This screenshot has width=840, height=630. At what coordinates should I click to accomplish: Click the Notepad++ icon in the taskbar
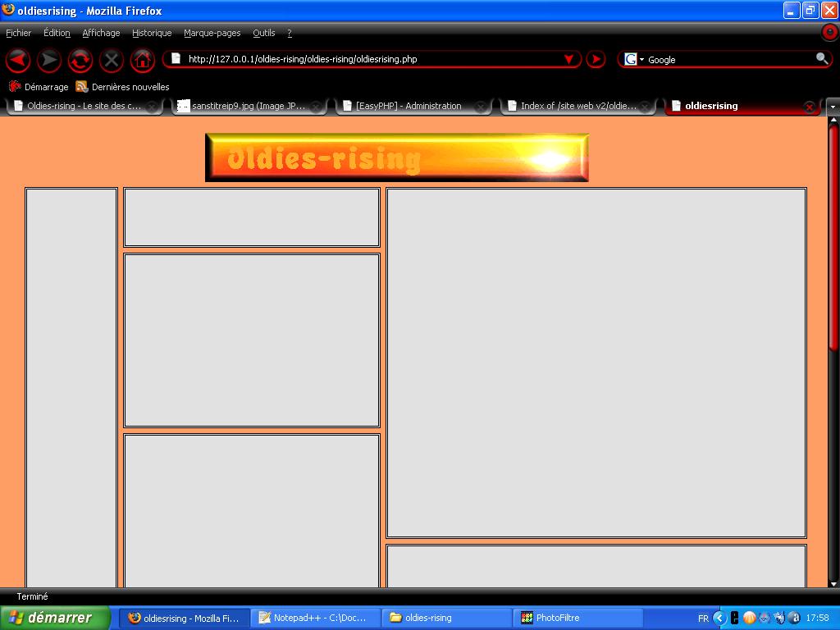click(x=265, y=618)
